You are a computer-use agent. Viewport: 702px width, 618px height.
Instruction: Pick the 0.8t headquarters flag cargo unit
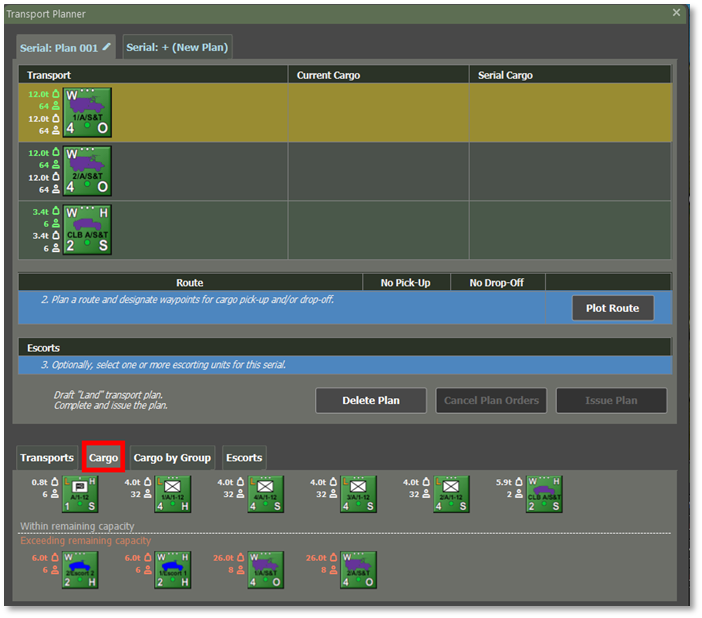coord(80,495)
